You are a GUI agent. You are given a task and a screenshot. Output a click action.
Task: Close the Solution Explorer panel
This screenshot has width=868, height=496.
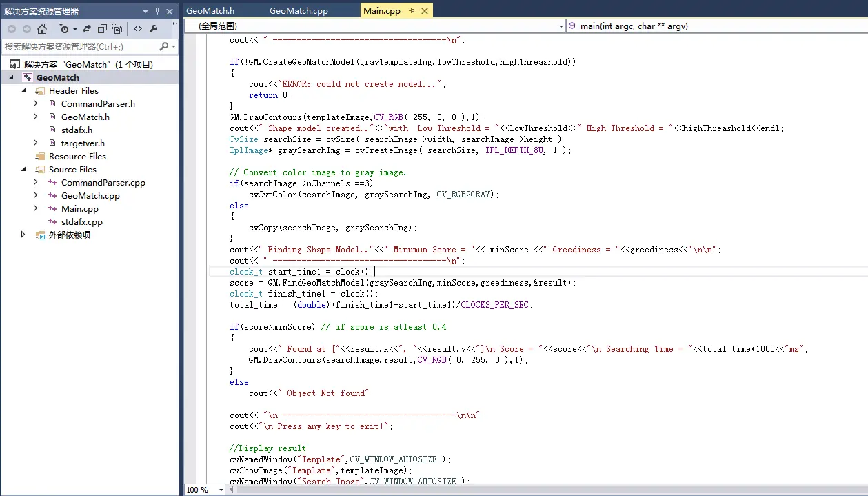(x=170, y=12)
